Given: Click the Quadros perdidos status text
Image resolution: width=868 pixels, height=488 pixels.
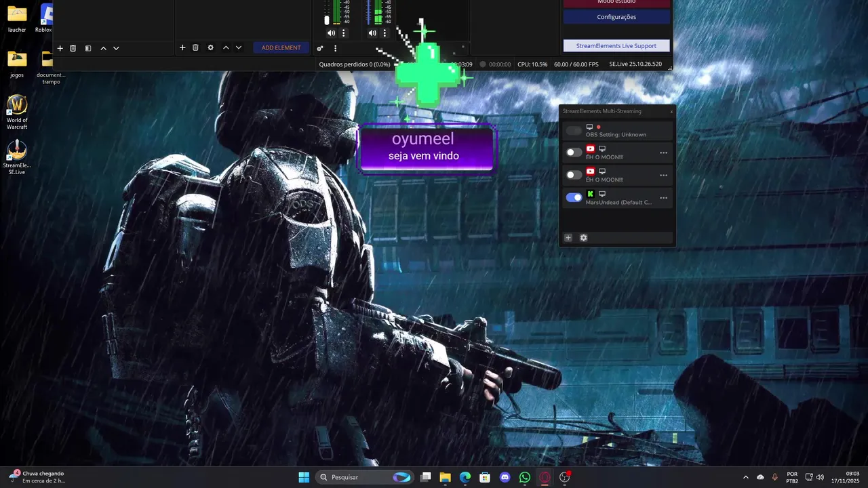Looking at the screenshot, I should pyautogui.click(x=355, y=64).
